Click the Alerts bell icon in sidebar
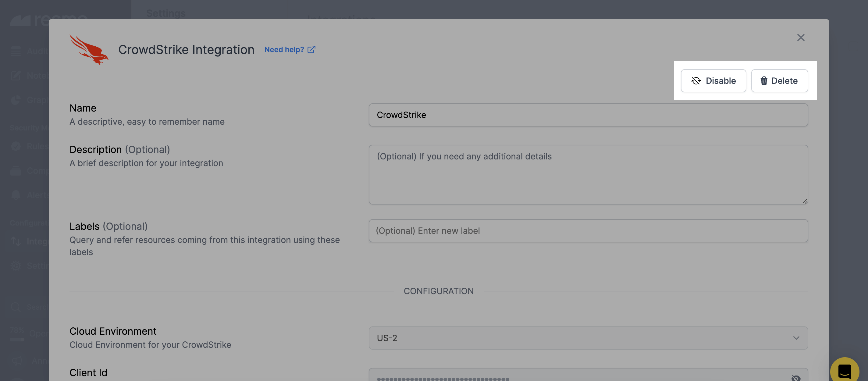The height and width of the screenshot is (381, 868). (x=16, y=195)
